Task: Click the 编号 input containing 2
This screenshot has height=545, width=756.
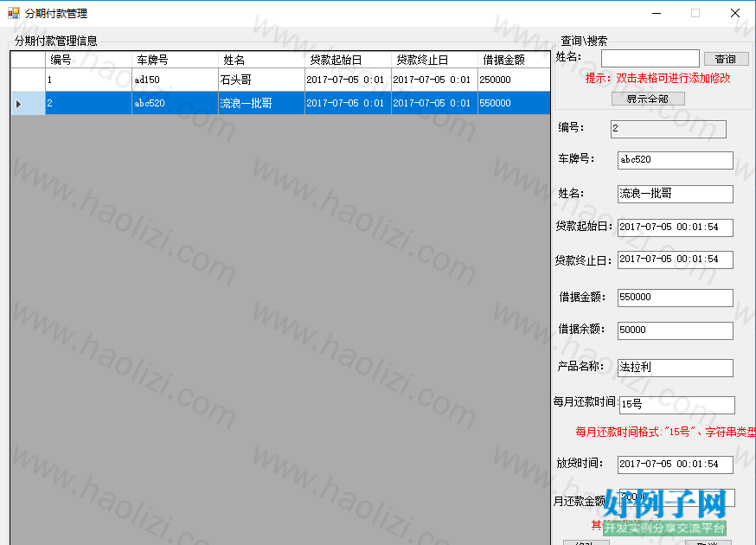Action: coord(669,129)
